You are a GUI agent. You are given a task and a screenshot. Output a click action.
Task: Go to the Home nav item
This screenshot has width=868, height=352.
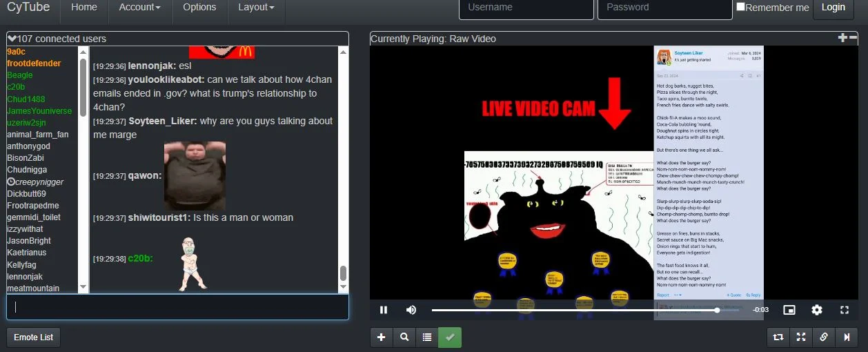coord(84,7)
